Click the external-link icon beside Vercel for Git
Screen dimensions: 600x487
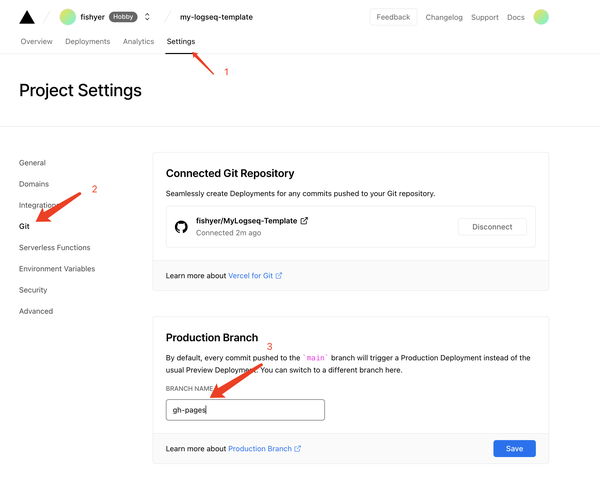tap(279, 276)
